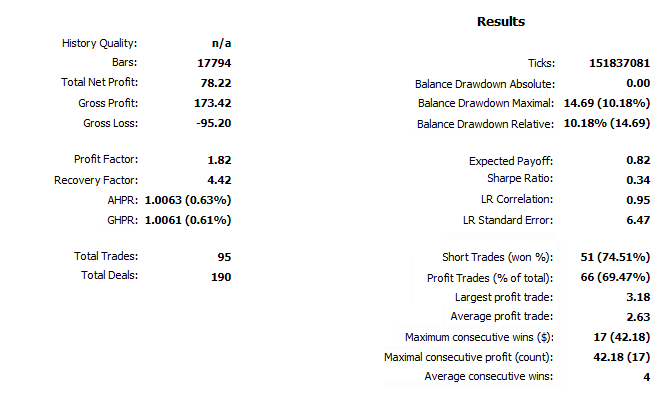Select the Average consecutive wins value 4

(647, 377)
